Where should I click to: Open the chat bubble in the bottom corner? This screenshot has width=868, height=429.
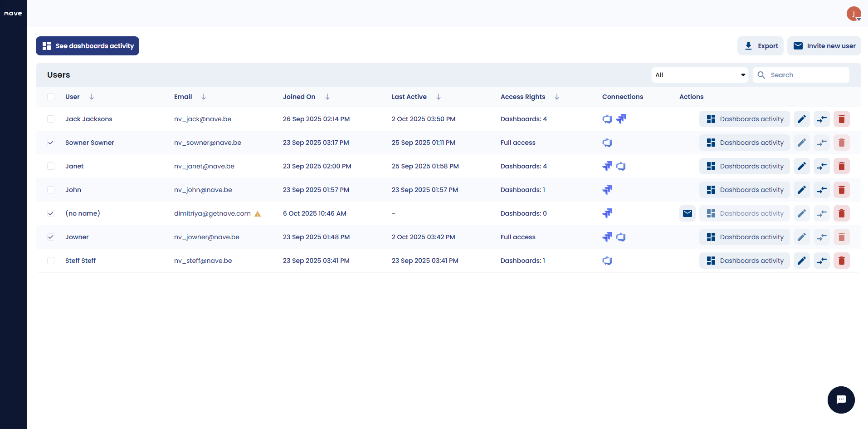[x=841, y=399]
